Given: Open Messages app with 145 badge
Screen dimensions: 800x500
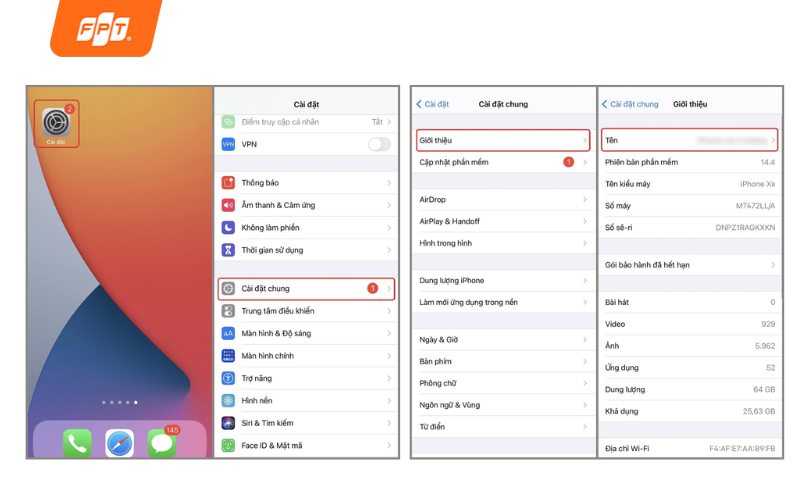Looking at the screenshot, I should point(162,441).
